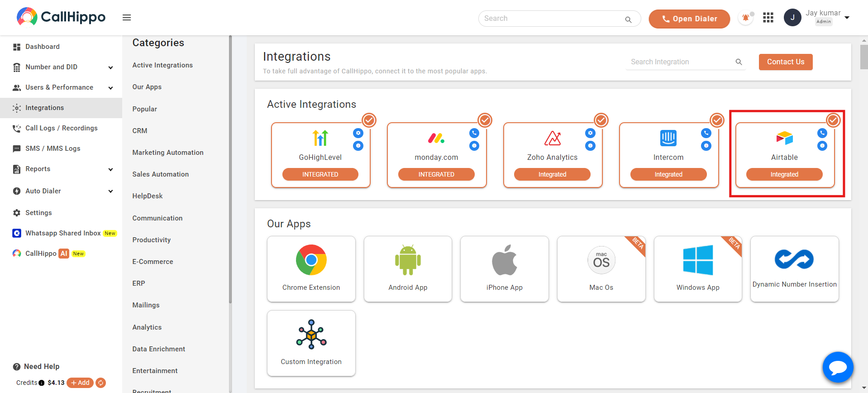
Task: Show info icon on Intercom card
Action: click(706, 146)
